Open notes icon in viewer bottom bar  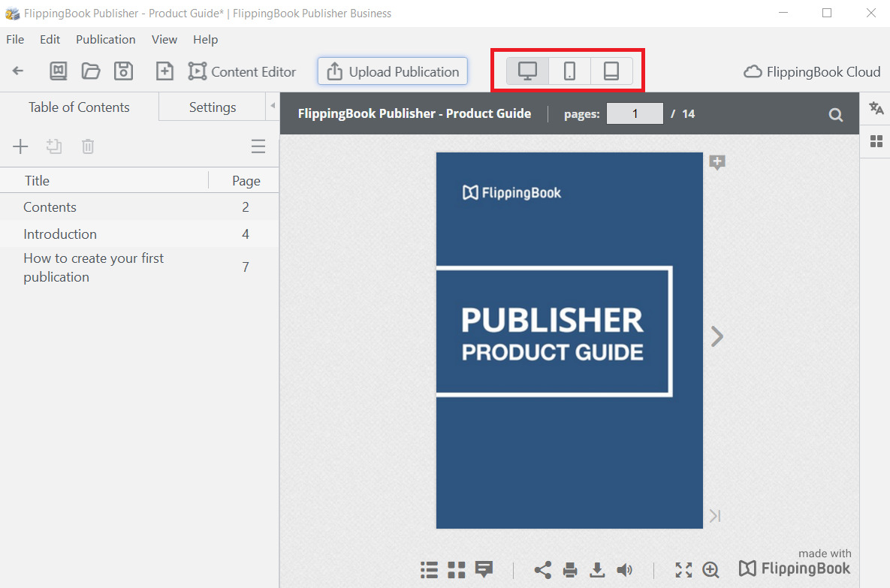pos(484,569)
